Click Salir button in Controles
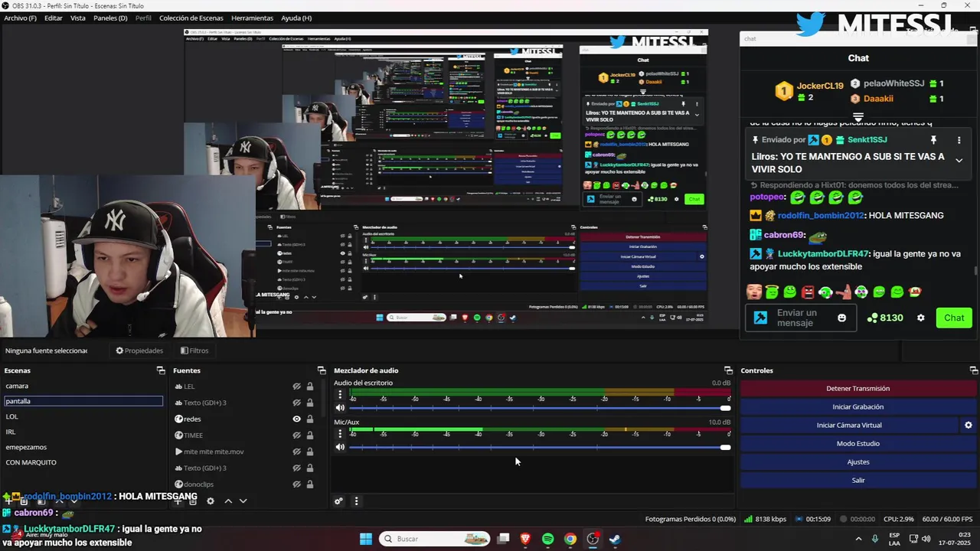Viewport: 980px width, 551px height. pos(857,481)
